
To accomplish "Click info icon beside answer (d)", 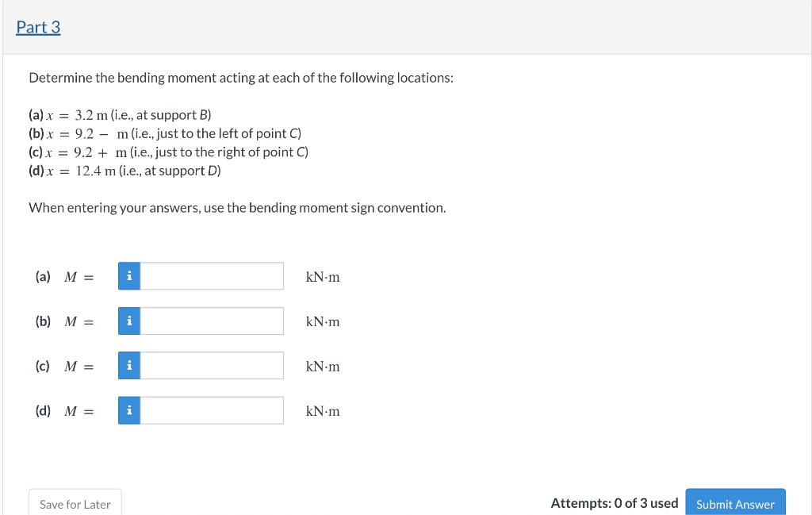I will pyautogui.click(x=129, y=410).
